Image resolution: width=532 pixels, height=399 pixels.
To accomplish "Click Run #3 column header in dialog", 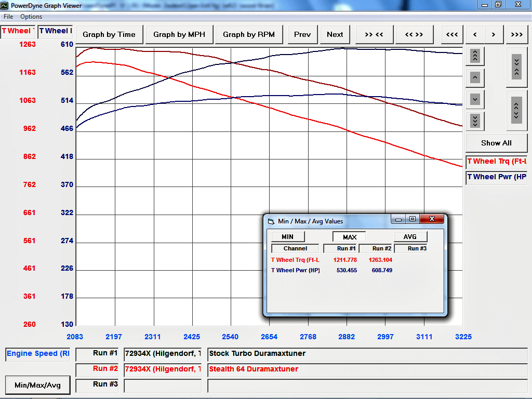I will point(411,249).
